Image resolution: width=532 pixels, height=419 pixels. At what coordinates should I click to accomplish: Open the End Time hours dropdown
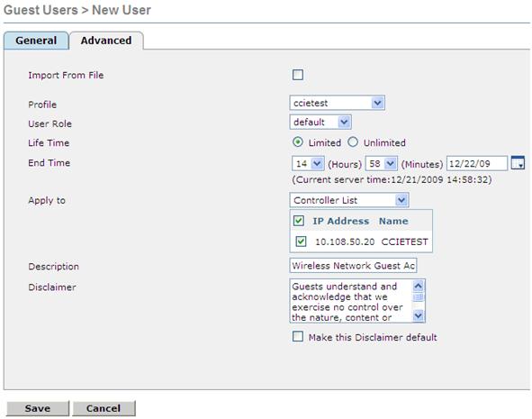(x=308, y=164)
